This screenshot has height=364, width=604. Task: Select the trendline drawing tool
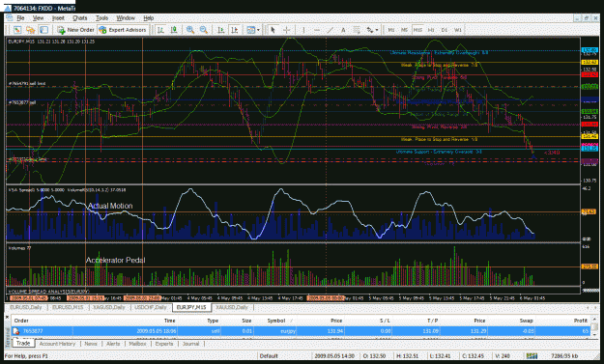tap(331, 30)
